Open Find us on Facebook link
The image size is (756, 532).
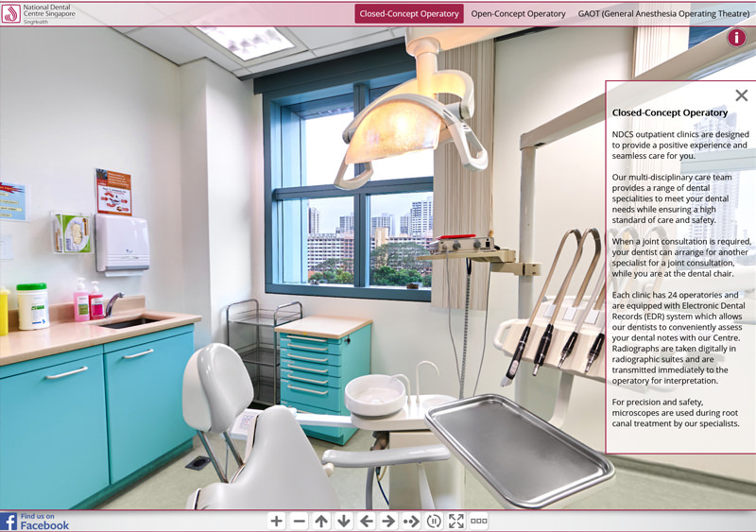pos(44,522)
